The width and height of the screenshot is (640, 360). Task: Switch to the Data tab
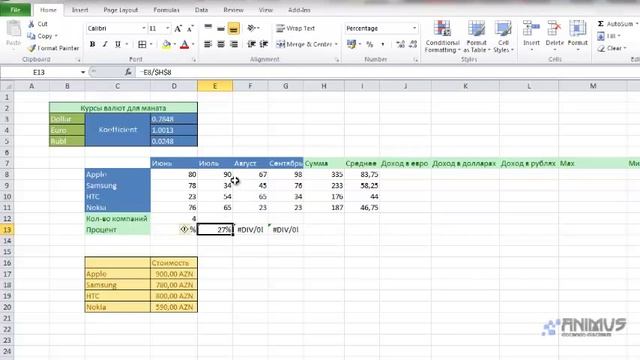coord(201,10)
